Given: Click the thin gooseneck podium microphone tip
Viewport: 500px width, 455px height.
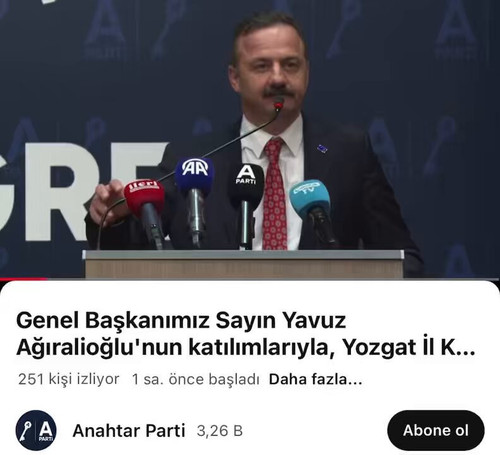Looking at the screenshot, I should 279,106.
